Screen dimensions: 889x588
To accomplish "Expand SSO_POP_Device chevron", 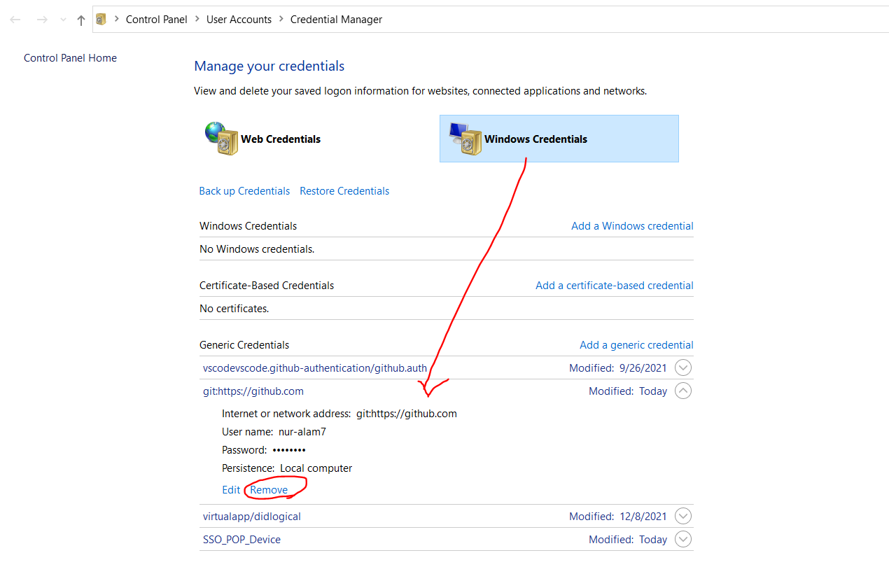I will click(x=683, y=540).
